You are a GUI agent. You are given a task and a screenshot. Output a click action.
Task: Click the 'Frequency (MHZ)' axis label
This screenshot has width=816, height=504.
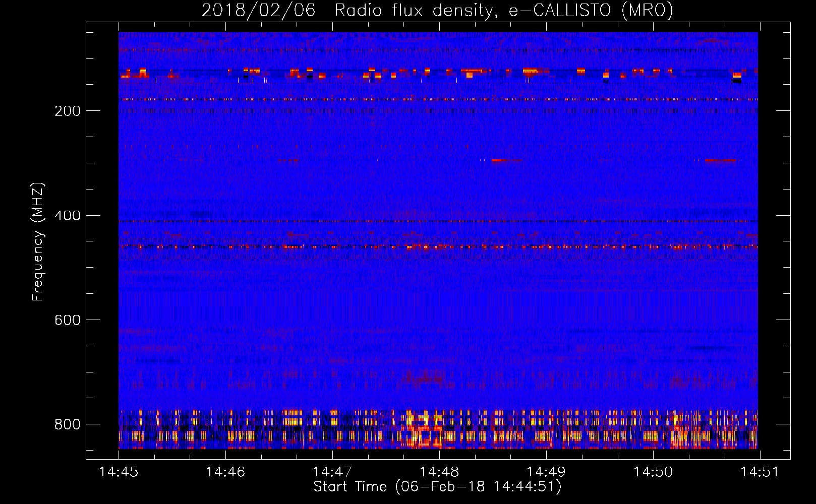coord(38,242)
